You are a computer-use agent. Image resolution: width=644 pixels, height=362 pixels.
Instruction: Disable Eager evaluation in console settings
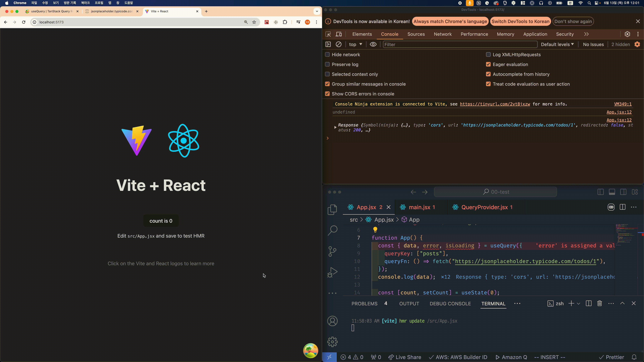[489, 64]
